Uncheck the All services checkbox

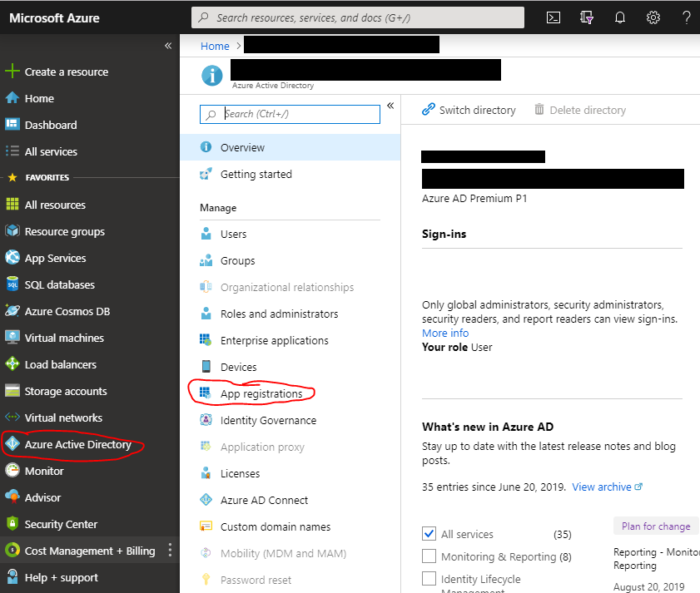tap(429, 534)
